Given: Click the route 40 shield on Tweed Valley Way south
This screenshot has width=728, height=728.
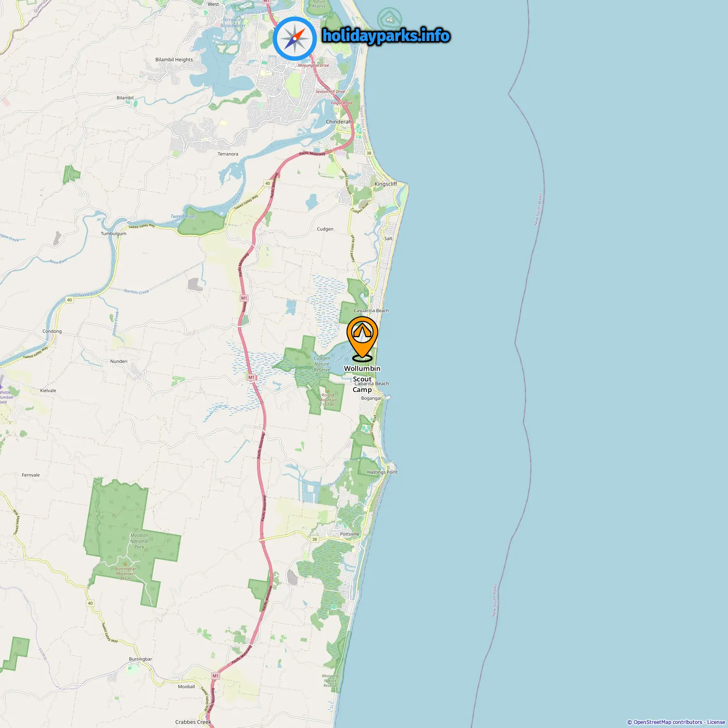Looking at the screenshot, I should coord(90,603).
